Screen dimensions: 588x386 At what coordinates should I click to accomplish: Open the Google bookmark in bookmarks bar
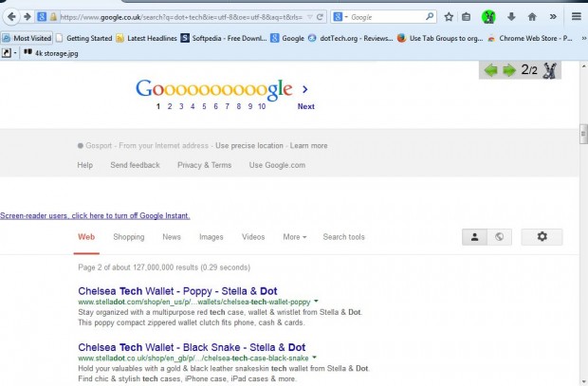click(287, 38)
